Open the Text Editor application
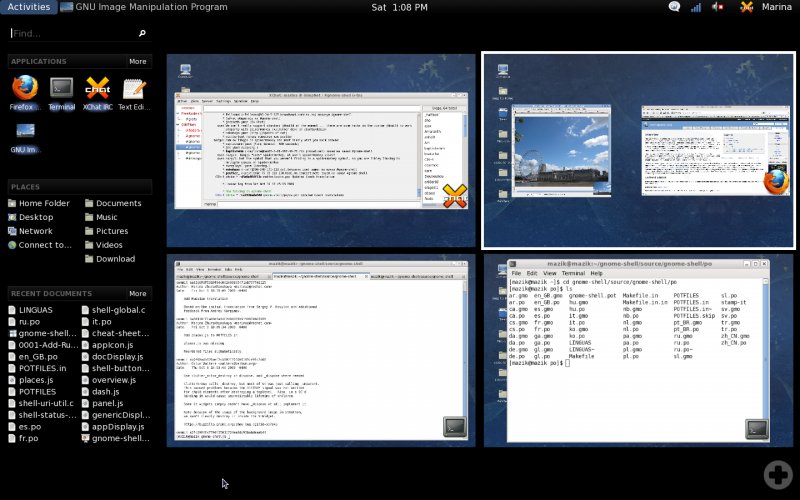Screen dimensions: 800x500 133,90
